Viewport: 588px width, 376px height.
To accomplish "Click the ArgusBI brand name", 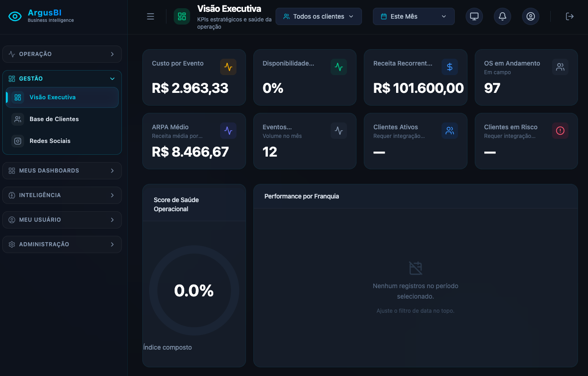I will point(45,13).
